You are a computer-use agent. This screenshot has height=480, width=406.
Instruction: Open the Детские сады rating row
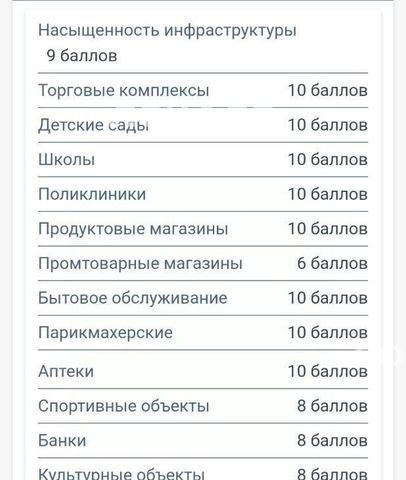[203, 125]
